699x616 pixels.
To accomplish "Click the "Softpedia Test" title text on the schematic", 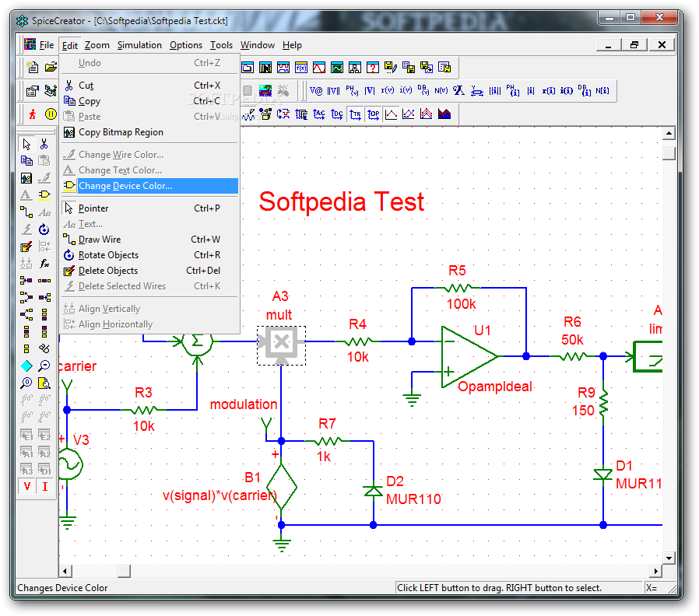I will tap(342, 201).
